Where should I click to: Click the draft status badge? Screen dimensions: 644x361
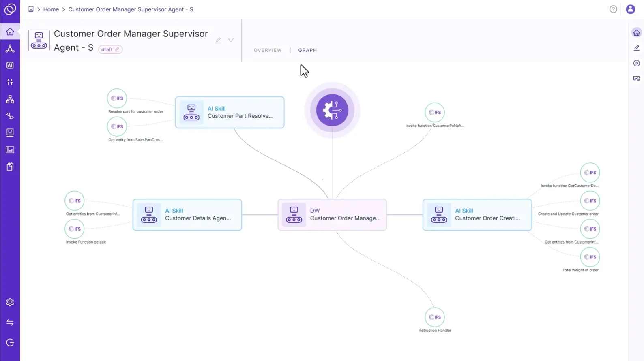point(110,49)
